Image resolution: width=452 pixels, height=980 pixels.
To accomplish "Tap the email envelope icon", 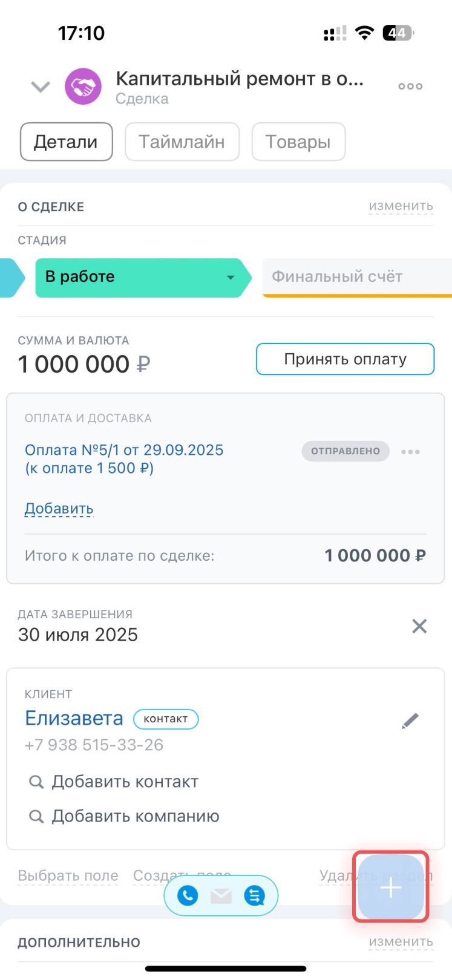I will pos(221,896).
